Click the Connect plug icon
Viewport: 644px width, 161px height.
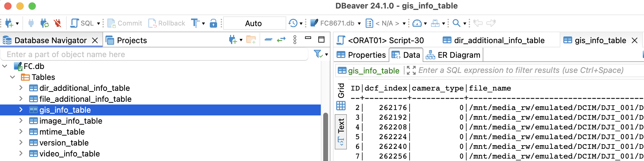(x=31, y=23)
